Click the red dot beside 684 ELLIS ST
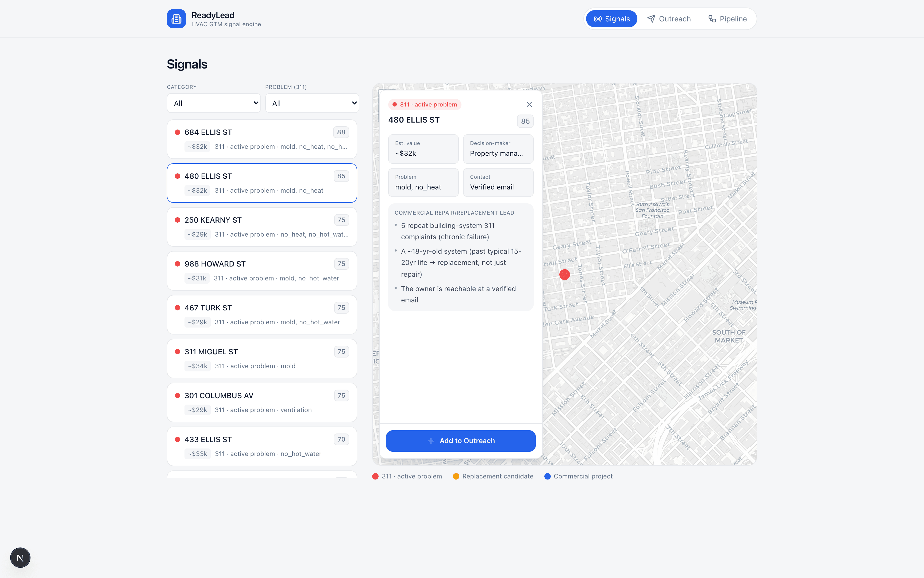This screenshot has height=578, width=924. [x=178, y=132]
